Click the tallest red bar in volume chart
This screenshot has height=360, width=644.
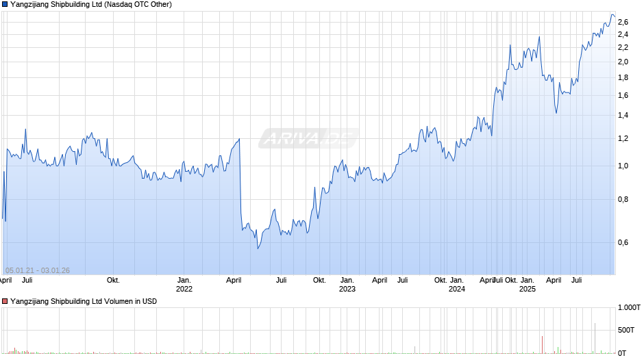pos(542,345)
